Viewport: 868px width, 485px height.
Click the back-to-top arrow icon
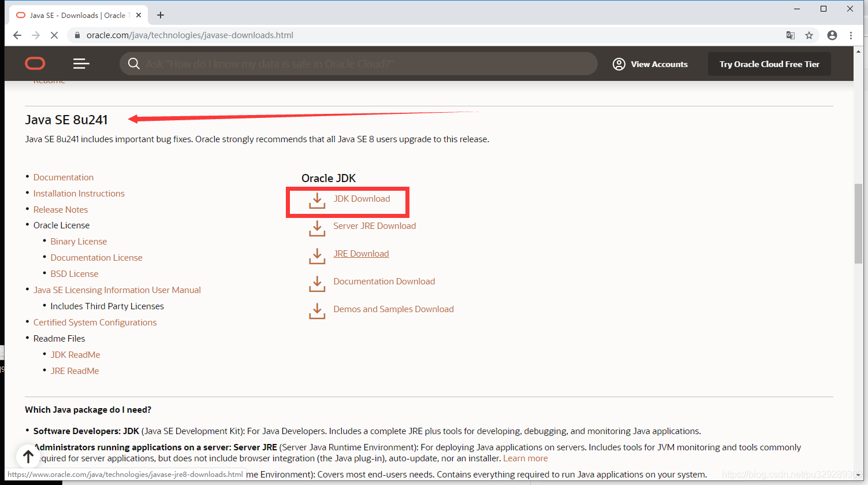pyautogui.click(x=28, y=456)
